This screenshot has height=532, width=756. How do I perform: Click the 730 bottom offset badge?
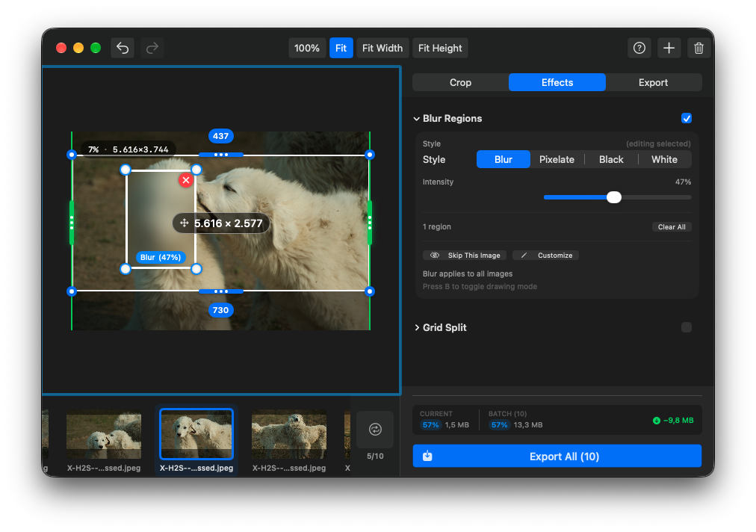221,310
